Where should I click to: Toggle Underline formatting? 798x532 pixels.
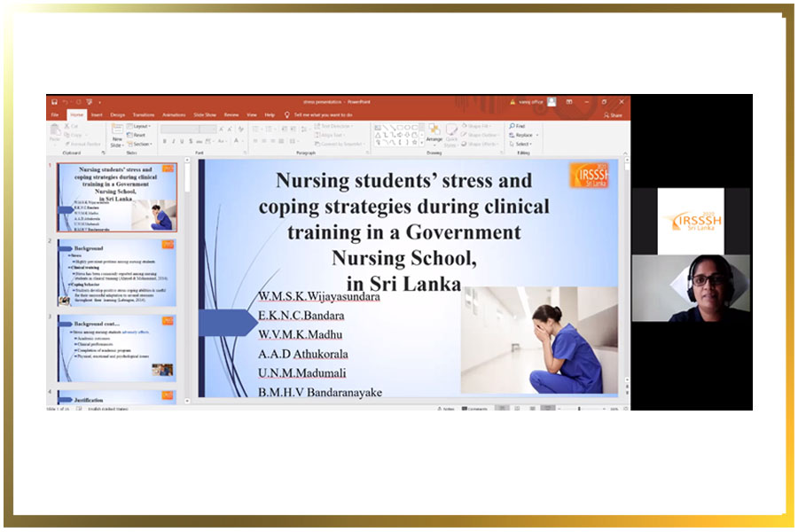click(182, 141)
